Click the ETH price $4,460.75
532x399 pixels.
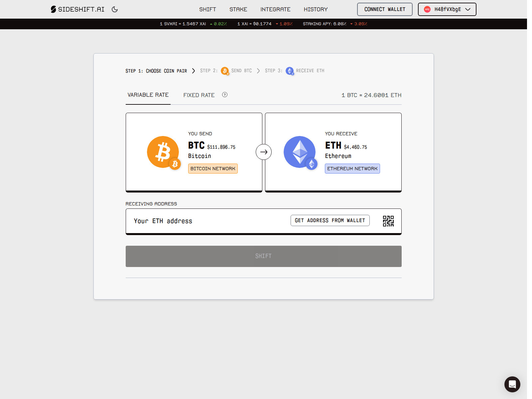pos(355,147)
